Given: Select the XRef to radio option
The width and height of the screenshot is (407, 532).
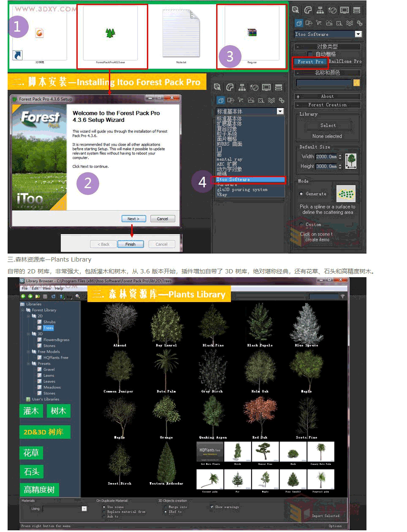Looking at the screenshot, I should [x=165, y=512].
